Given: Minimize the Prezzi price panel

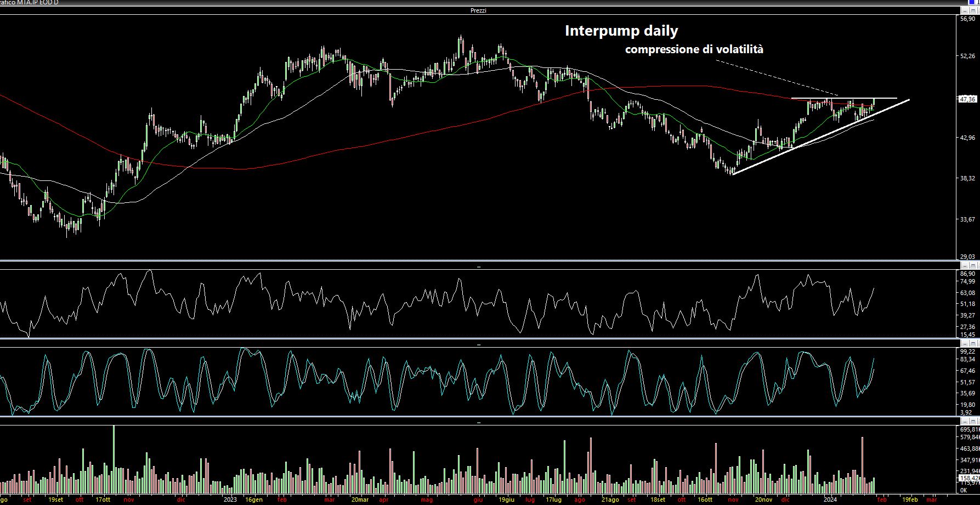Looking at the screenshot, I should pos(965,10).
